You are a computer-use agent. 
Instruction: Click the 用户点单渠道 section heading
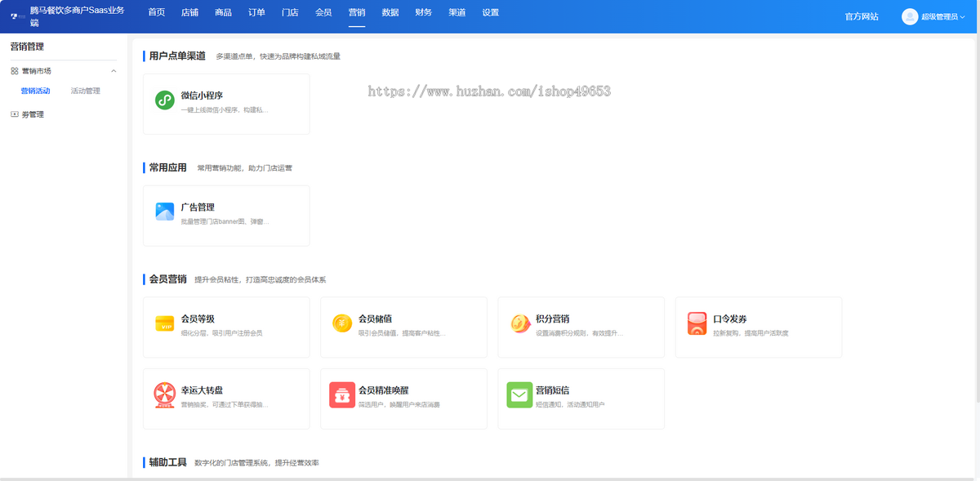pyautogui.click(x=177, y=56)
